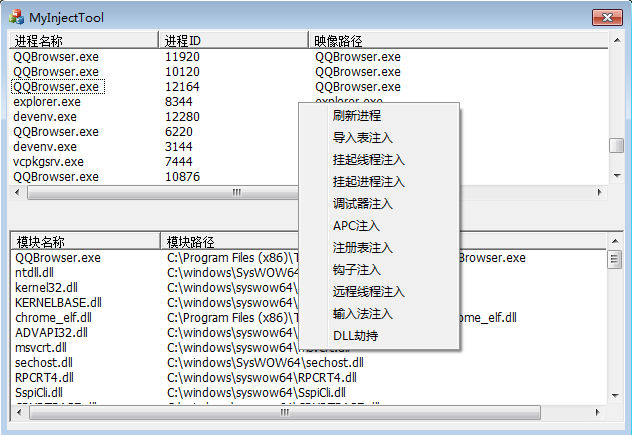Click the 映像路径 column header
This screenshot has height=435, width=632.
pyautogui.click(x=459, y=40)
